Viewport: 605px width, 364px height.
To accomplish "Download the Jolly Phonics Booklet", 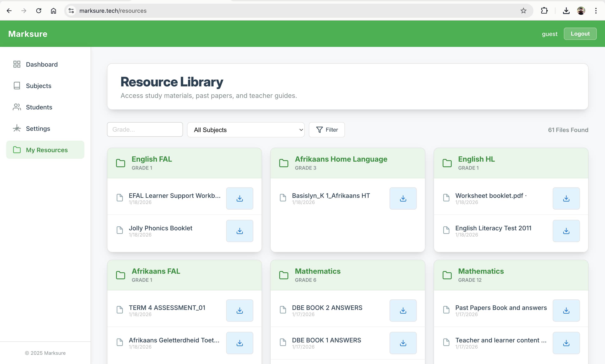I will coord(239,231).
